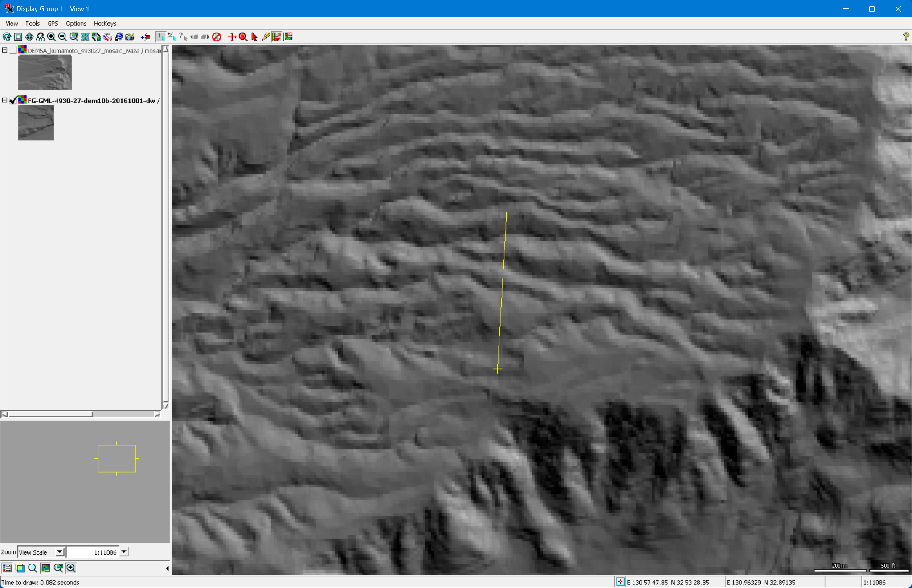The width and height of the screenshot is (912, 588).
Task: Open the GPS satellite device icon
Action: [x=107, y=37]
